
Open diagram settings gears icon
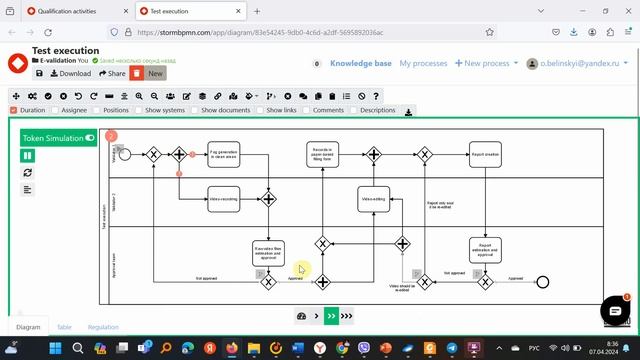tap(32, 96)
